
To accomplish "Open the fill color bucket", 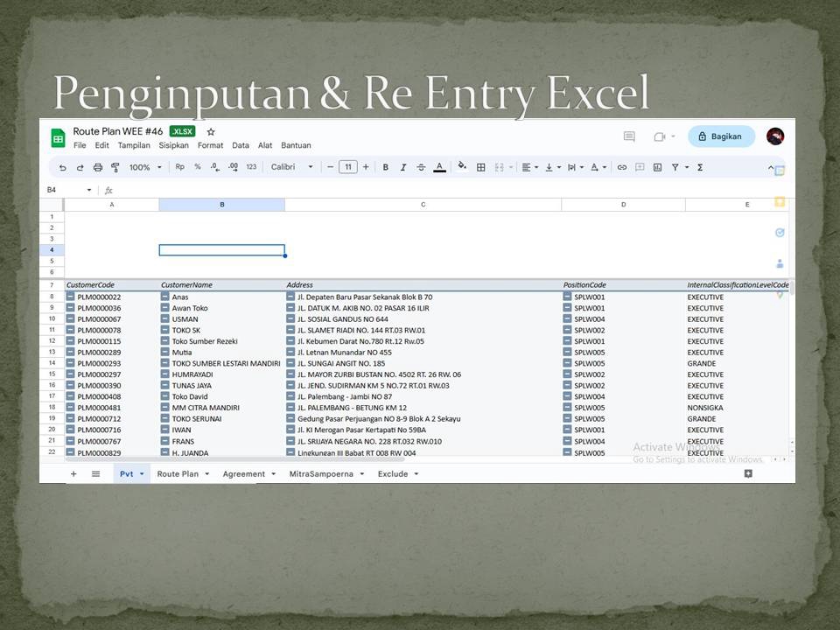I will [x=462, y=166].
